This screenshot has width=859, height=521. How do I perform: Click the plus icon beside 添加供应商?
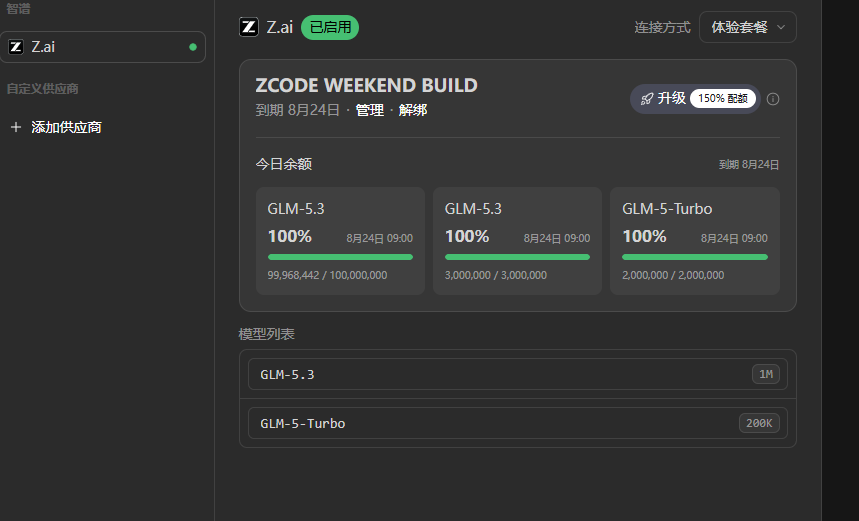pos(16,127)
